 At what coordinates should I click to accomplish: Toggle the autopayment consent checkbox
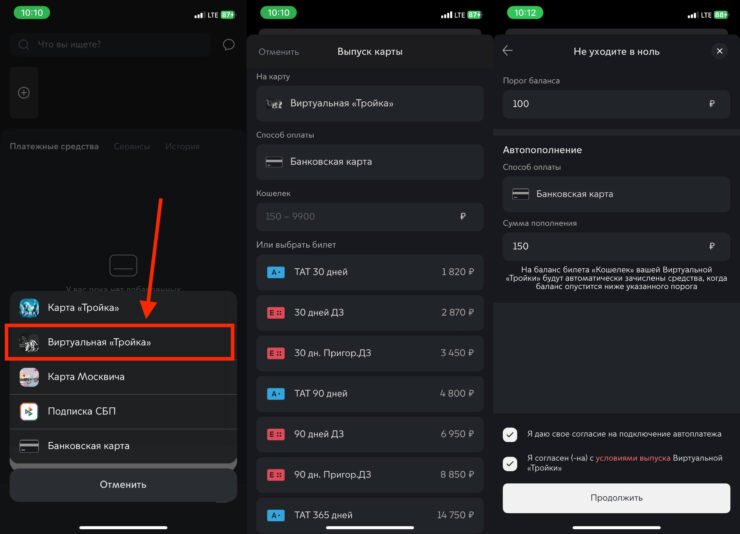pos(510,434)
